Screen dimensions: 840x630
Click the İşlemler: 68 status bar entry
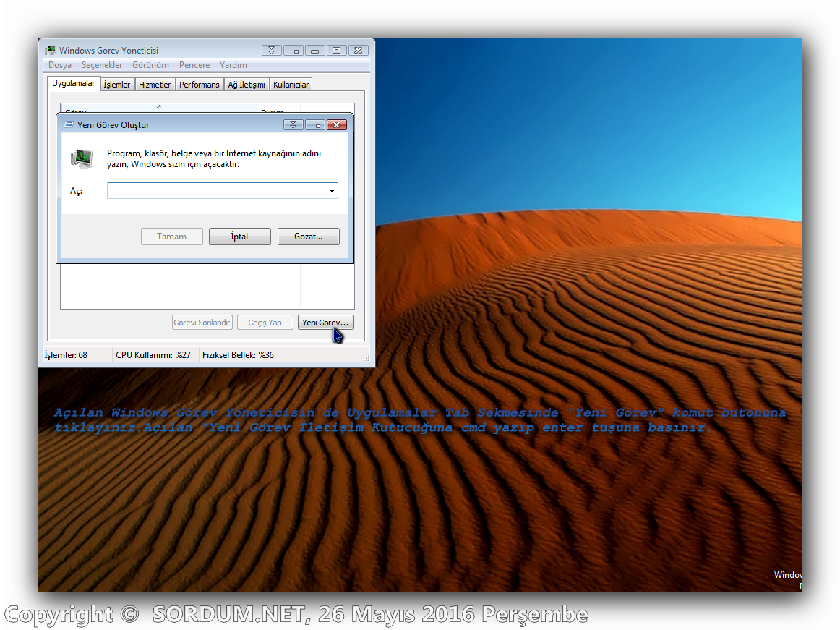[65, 355]
